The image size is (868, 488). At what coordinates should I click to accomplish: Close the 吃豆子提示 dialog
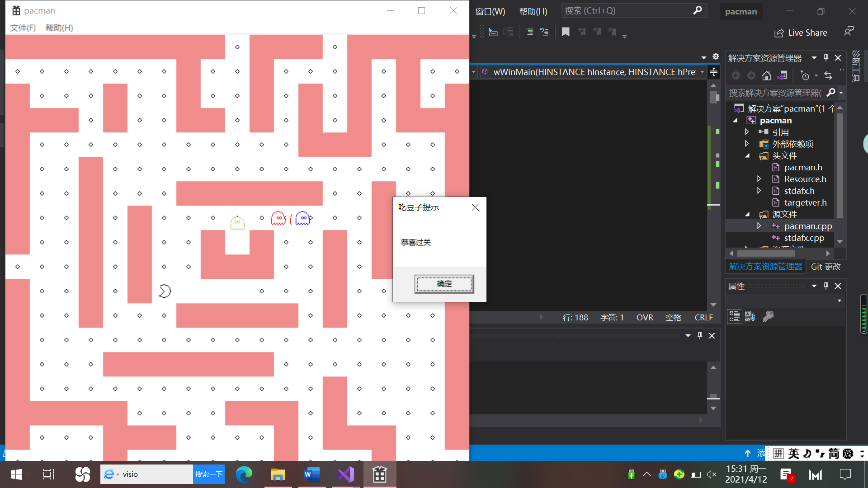click(x=475, y=207)
